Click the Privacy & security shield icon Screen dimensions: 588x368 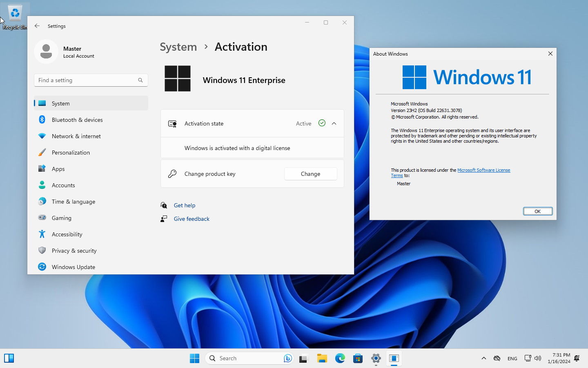point(42,250)
